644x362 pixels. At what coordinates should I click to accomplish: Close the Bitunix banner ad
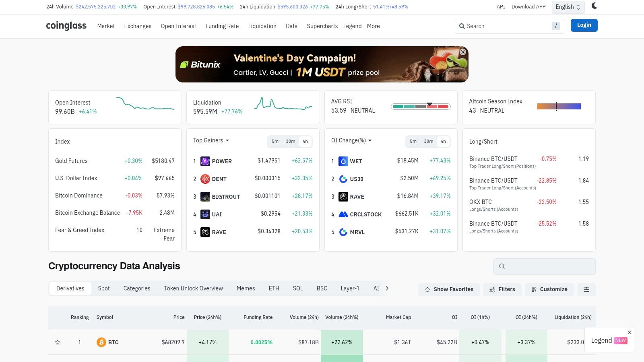click(463, 52)
